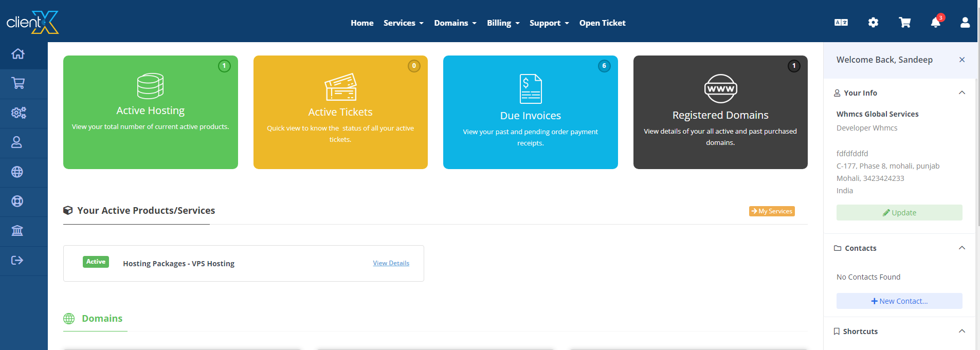Click the home icon in left sidebar
Screen dimensions: 980x350
point(18,54)
